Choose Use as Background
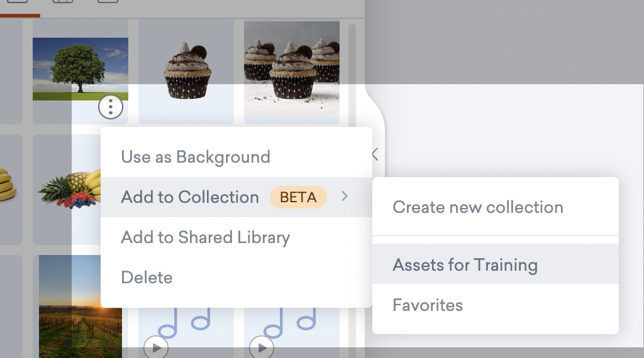Viewport: 644px width, 358px height. [196, 157]
